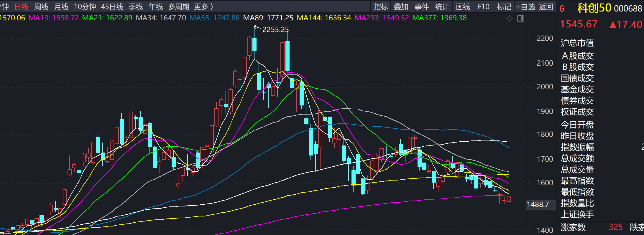Toggle the MA377 green moving average label
Viewport: 644px width, 235px height.
point(439,18)
